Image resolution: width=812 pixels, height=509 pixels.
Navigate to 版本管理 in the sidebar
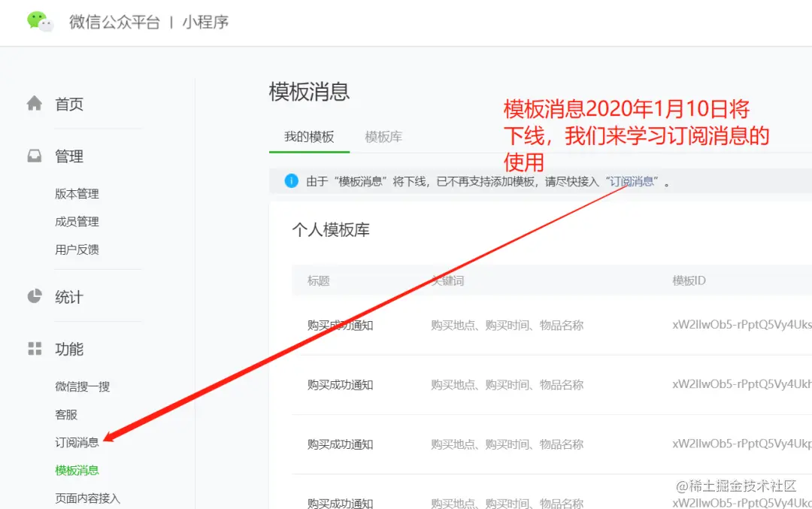tap(76, 193)
